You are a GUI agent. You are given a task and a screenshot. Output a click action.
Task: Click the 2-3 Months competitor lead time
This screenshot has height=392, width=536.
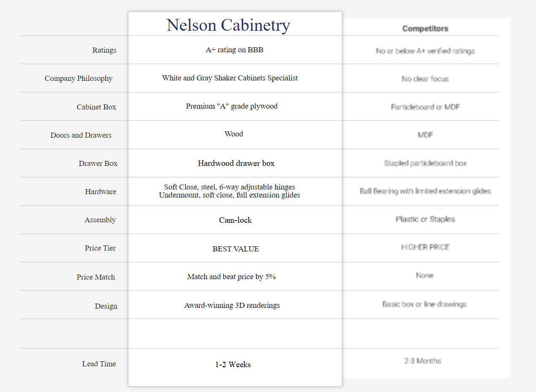423,361
